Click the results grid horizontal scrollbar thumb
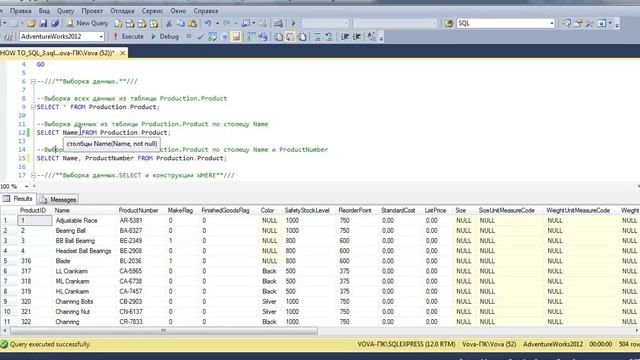Image resolution: width=640 pixels, height=360 pixels. (x=164, y=331)
